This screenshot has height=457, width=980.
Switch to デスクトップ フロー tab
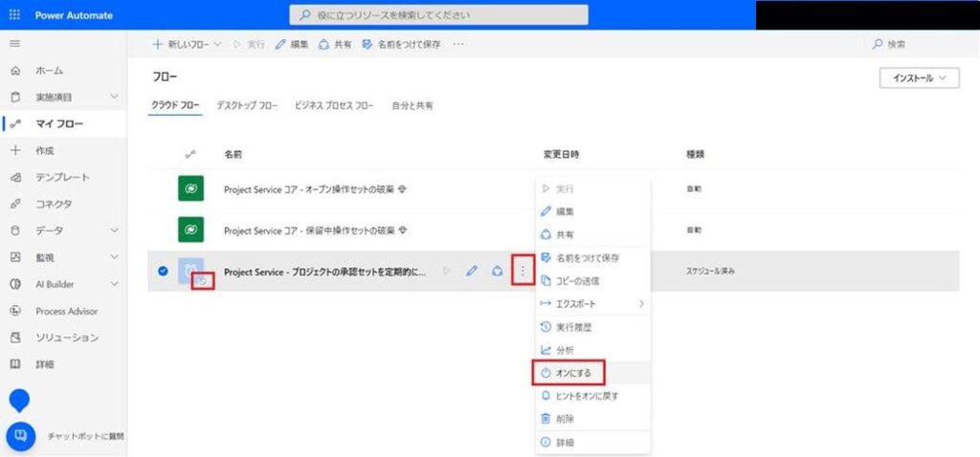[247, 105]
